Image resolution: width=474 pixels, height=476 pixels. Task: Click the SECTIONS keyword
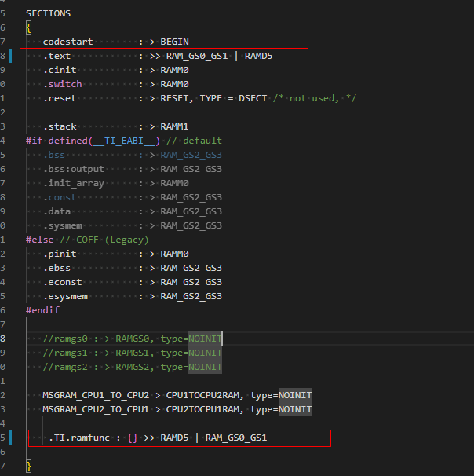48,13
